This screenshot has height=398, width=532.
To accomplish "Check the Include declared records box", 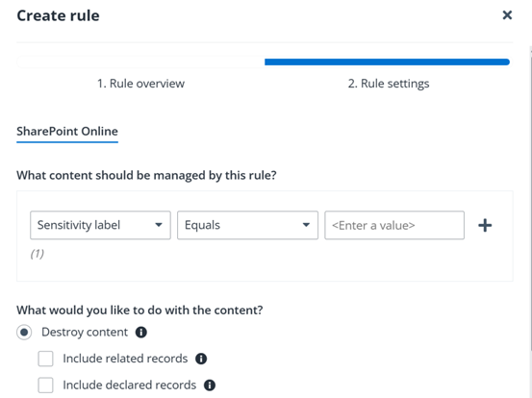I will 45,386.
